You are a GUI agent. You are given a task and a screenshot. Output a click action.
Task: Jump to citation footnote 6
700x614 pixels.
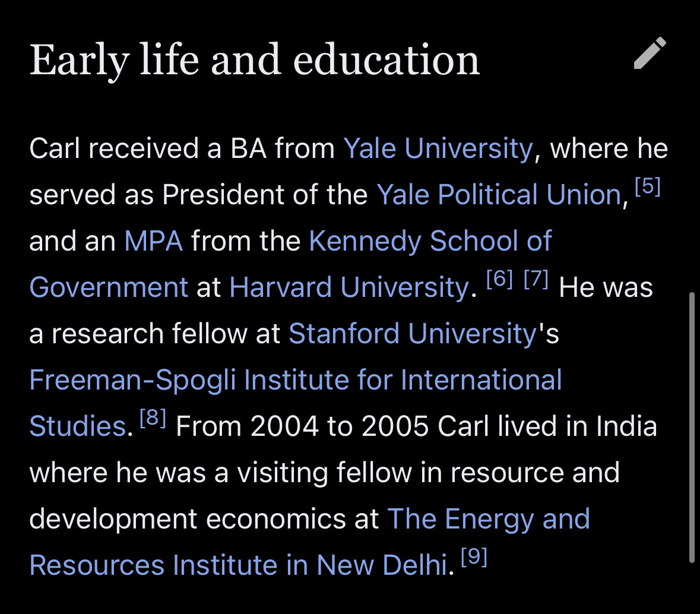pyautogui.click(x=499, y=280)
